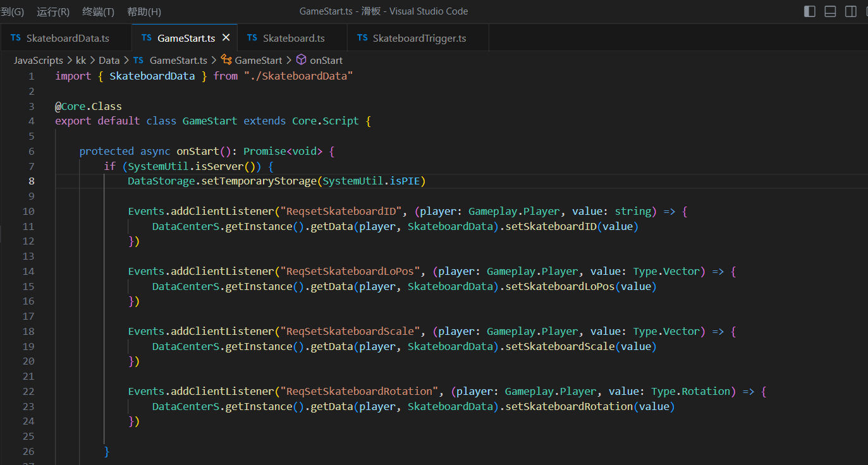Click the TS icon on SkateboardData.ts tab
Screen dimensions: 868x465
point(16,38)
